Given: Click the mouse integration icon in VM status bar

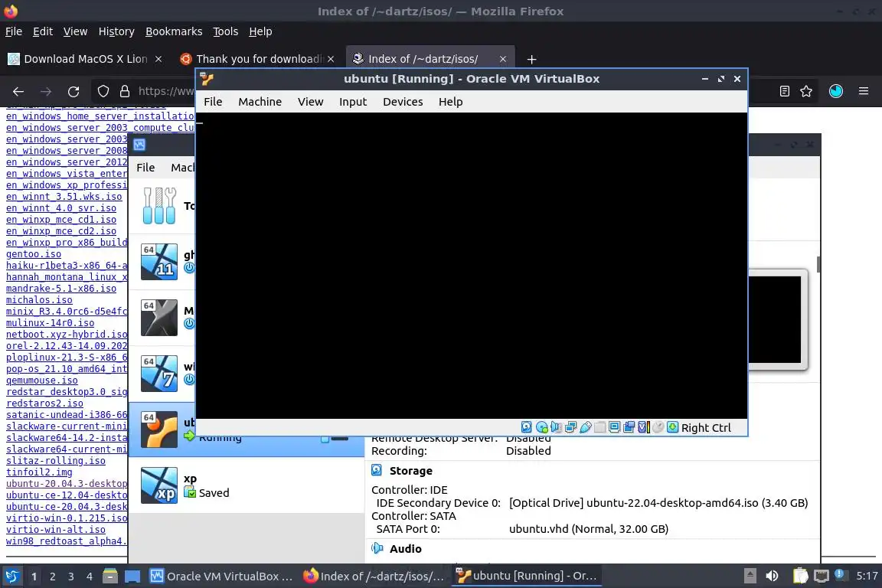Looking at the screenshot, I should 658,428.
